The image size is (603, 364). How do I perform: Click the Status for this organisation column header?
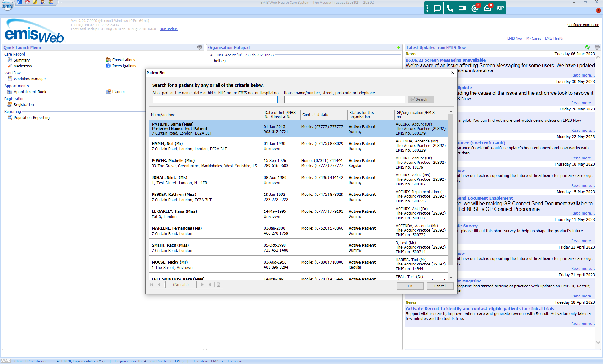[371, 115]
